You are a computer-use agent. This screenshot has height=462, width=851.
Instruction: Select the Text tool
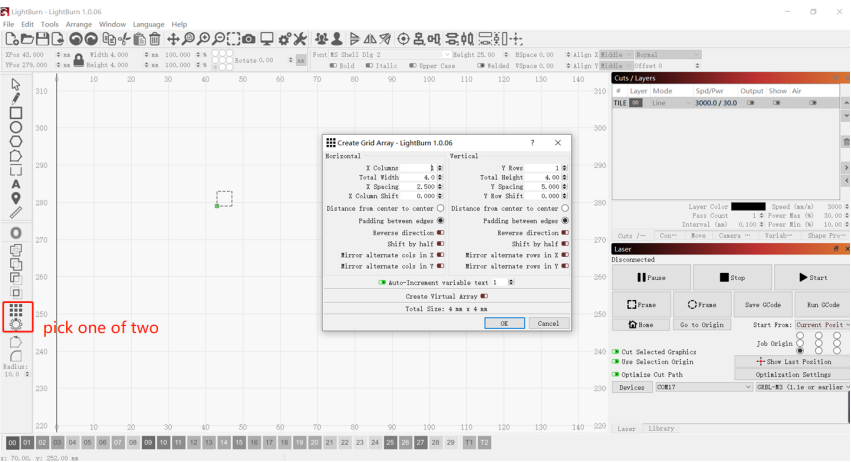(16, 185)
